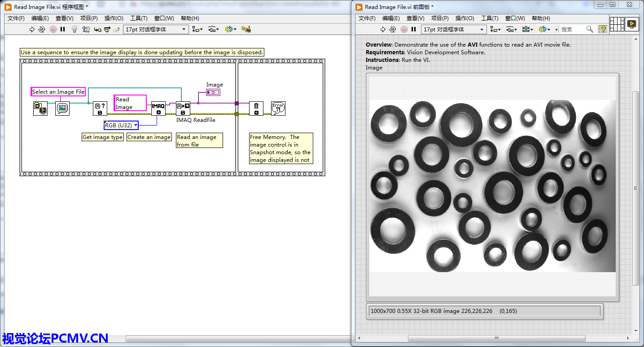The image size is (644, 347).
Task: Toggle Pause button in front panel toolbar
Action: pos(414,30)
